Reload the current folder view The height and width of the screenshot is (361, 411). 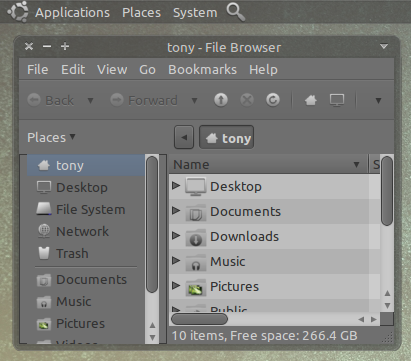273,100
